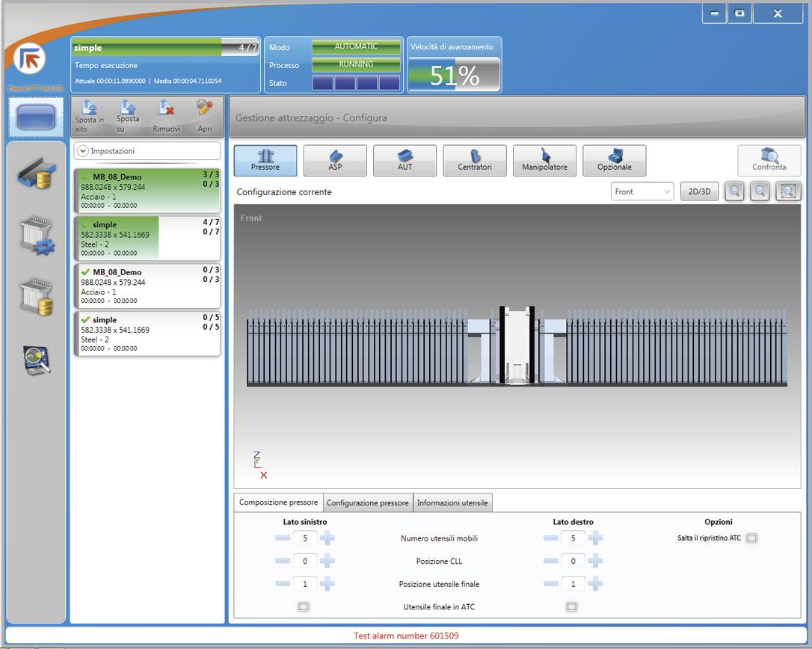
Task: Click the Pressore tooling button
Action: click(x=265, y=160)
